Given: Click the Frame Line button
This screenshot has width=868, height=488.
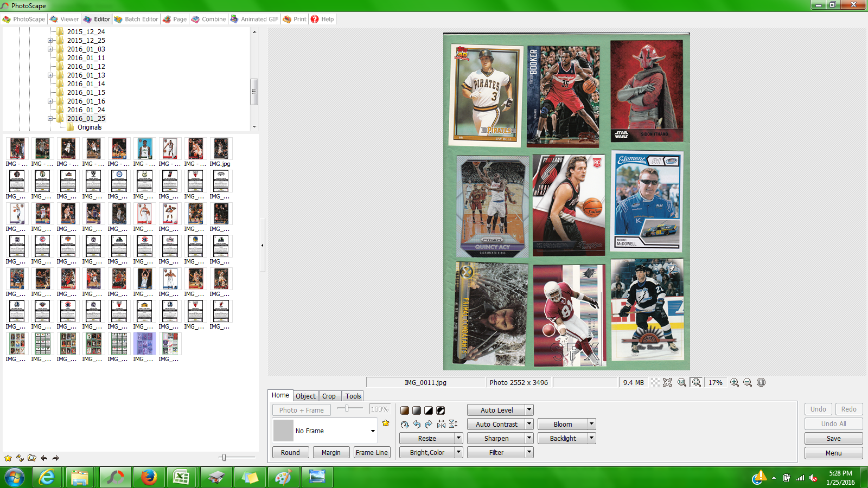Looking at the screenshot, I should (372, 452).
